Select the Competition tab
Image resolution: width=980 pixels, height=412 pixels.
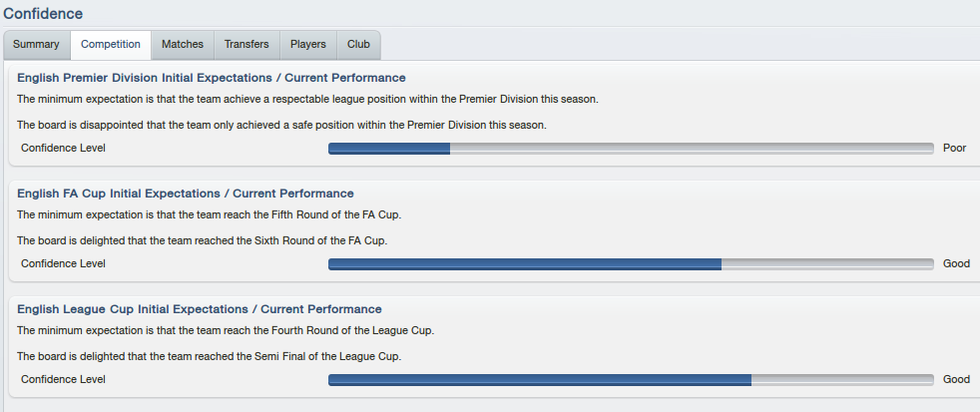click(111, 45)
